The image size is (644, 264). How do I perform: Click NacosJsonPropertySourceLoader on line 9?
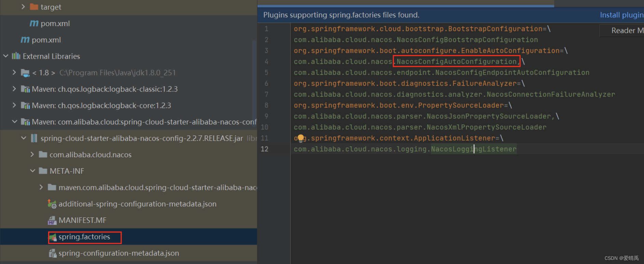(x=489, y=116)
